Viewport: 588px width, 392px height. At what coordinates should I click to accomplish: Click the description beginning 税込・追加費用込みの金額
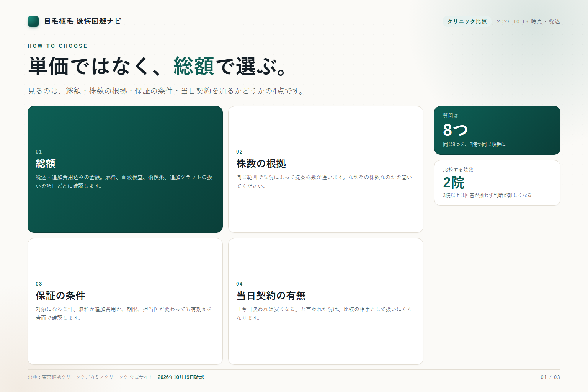124,181
